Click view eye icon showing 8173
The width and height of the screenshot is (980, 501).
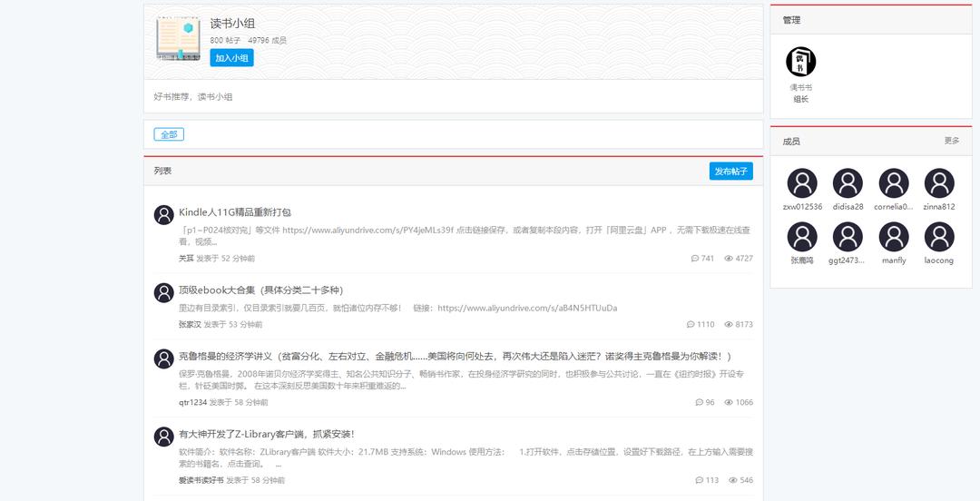(x=728, y=325)
